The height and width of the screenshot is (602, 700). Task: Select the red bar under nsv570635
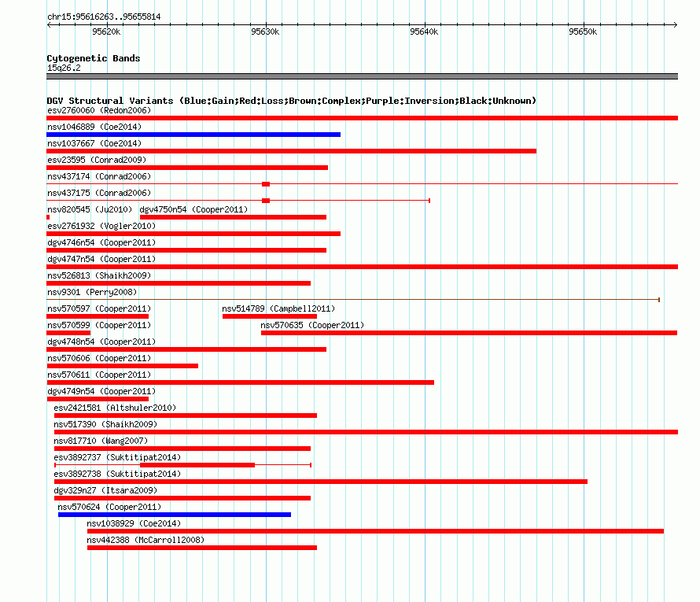coord(470,333)
